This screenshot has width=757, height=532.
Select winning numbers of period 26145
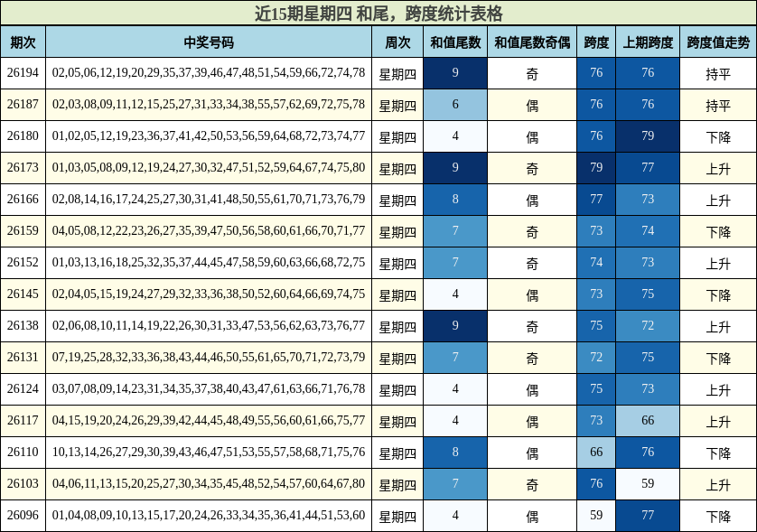click(209, 294)
